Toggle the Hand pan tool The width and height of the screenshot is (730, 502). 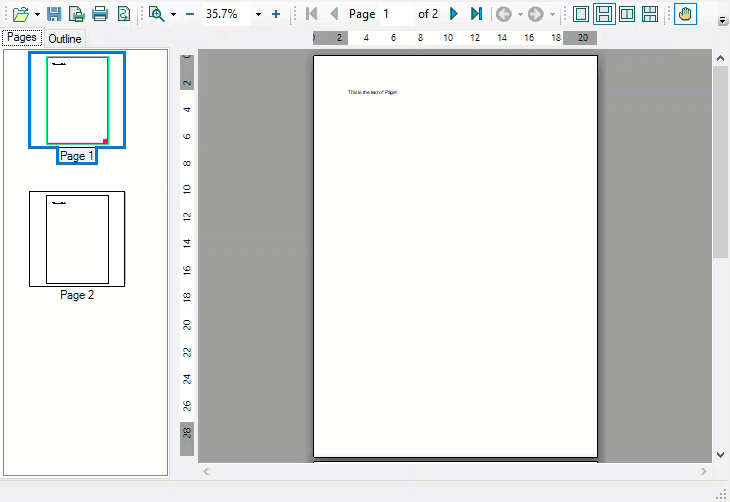pos(685,14)
